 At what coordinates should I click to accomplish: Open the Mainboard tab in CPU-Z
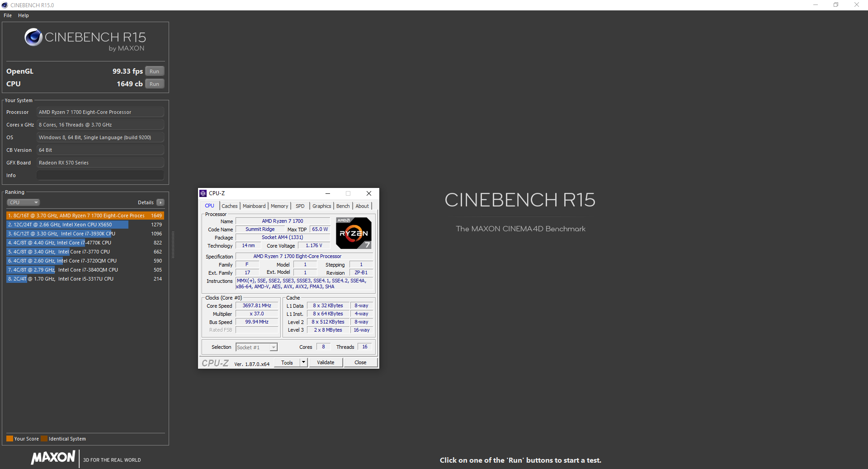click(x=254, y=206)
